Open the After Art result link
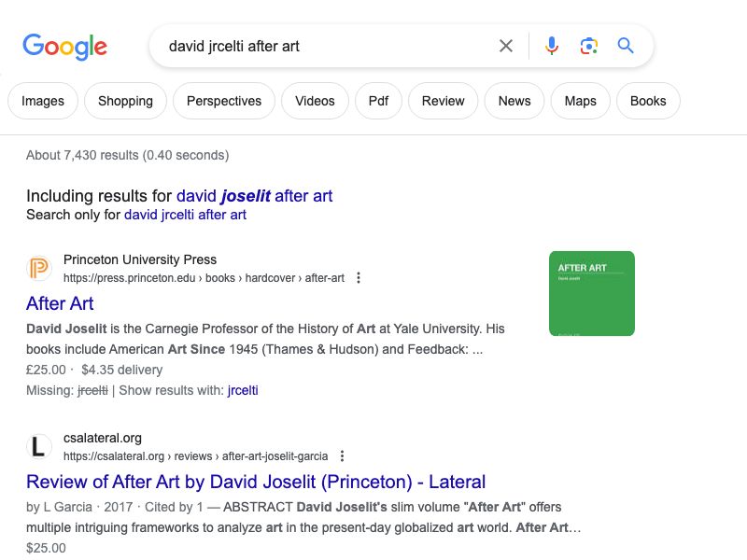 point(60,303)
